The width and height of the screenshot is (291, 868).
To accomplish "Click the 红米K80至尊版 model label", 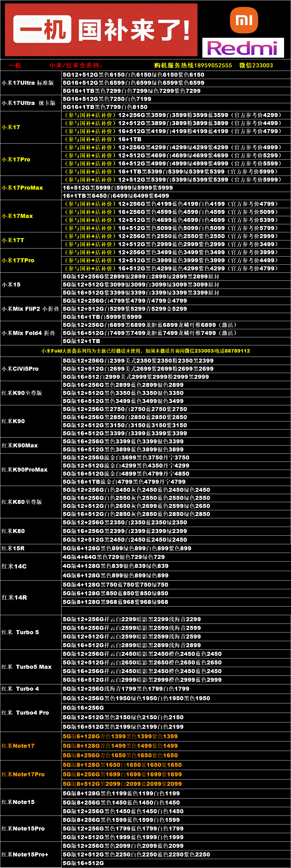I will click(22, 503).
